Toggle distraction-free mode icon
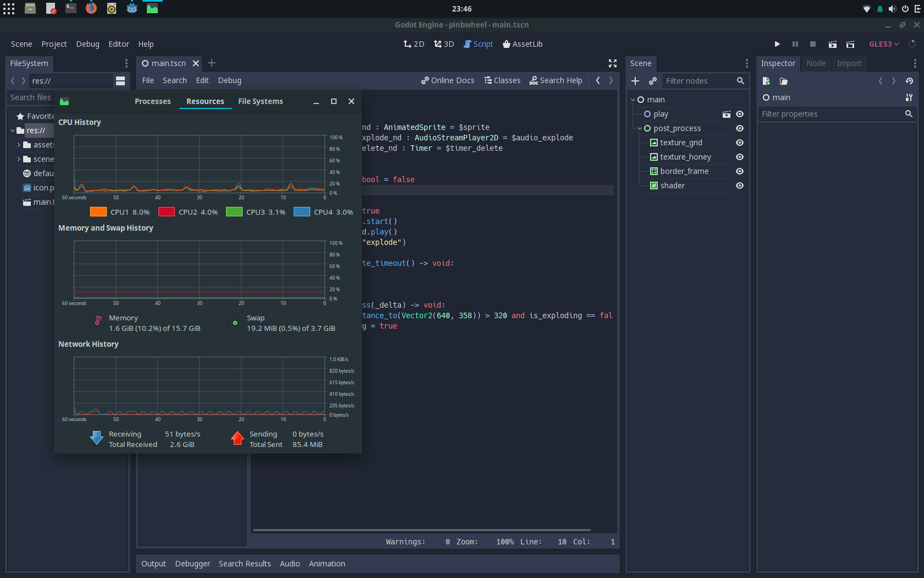This screenshot has height=578, width=924. 613,63
